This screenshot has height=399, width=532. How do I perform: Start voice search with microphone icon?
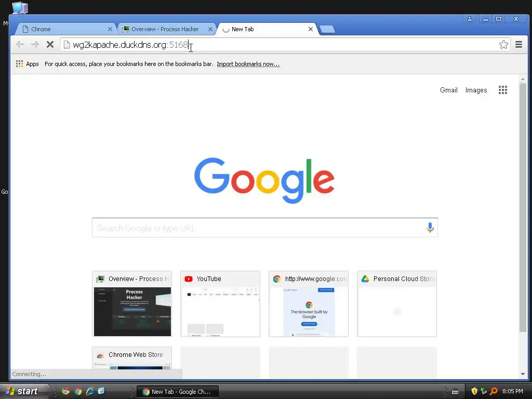click(430, 228)
